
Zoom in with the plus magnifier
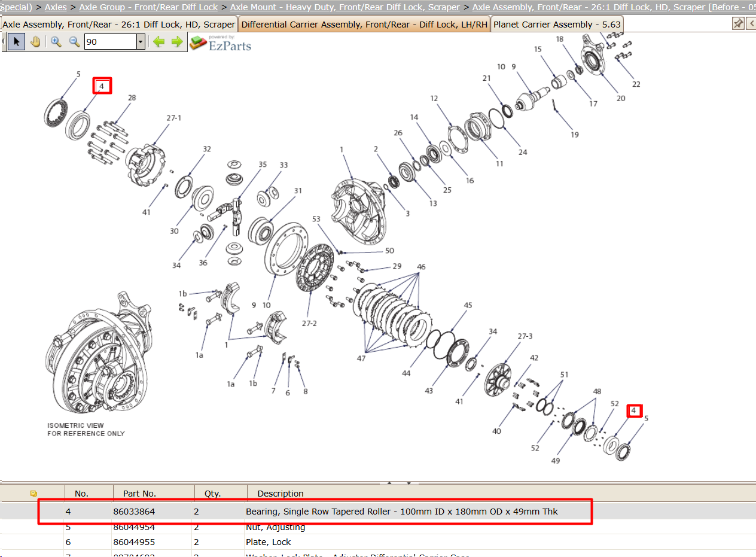point(56,42)
